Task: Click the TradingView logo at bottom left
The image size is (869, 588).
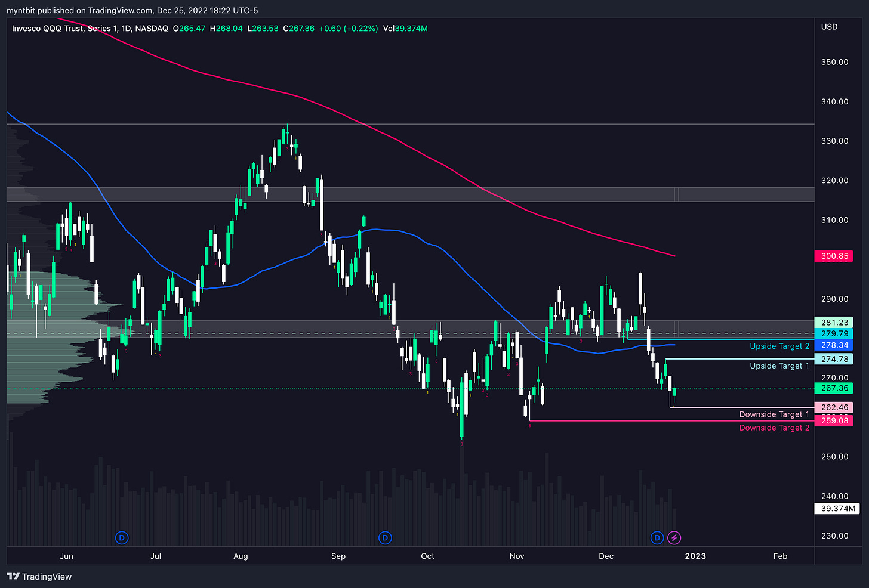Action: point(39,577)
